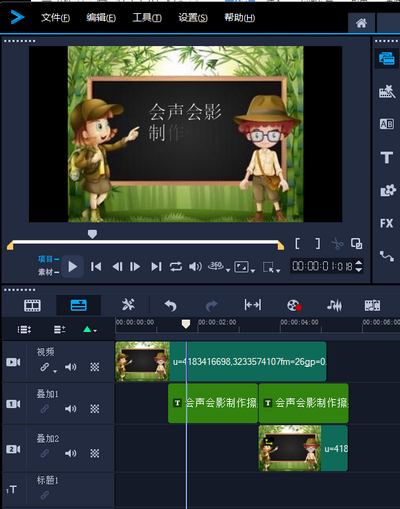Switch to Timeline view
Image resolution: width=400 pixels, height=509 pixels.
point(79,305)
